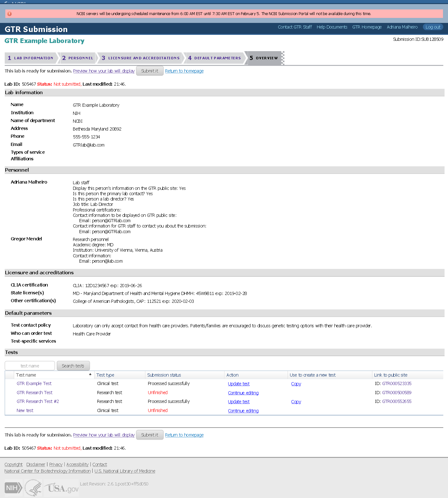Click the Submission ID SUB128509 text
Image resolution: width=448 pixels, height=498 pixels.
pyautogui.click(x=418, y=39)
